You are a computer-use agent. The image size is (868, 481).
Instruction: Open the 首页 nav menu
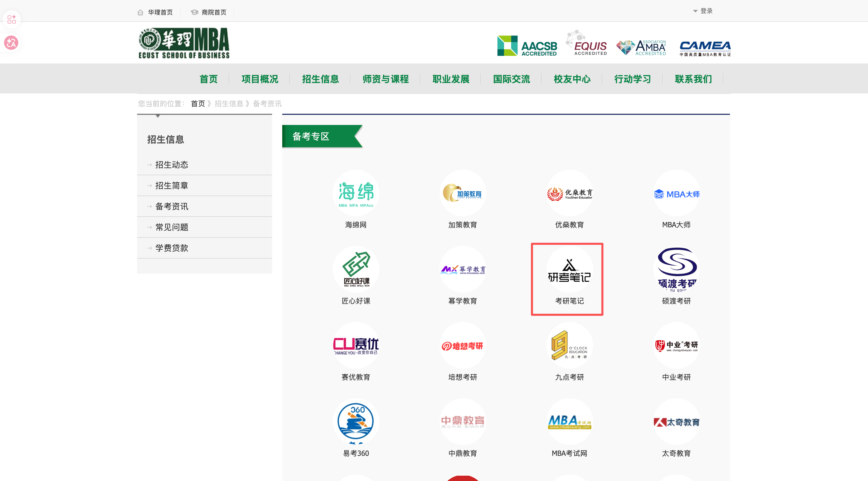[209, 79]
